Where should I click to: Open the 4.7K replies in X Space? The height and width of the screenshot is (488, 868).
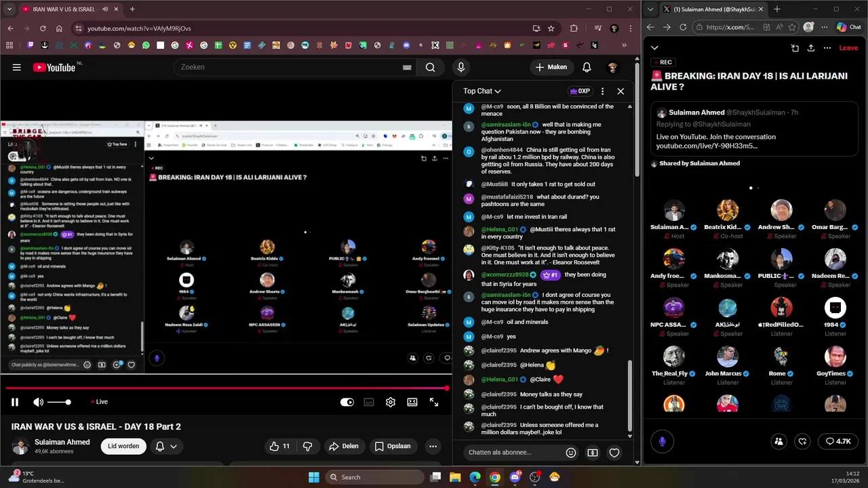coord(838,441)
